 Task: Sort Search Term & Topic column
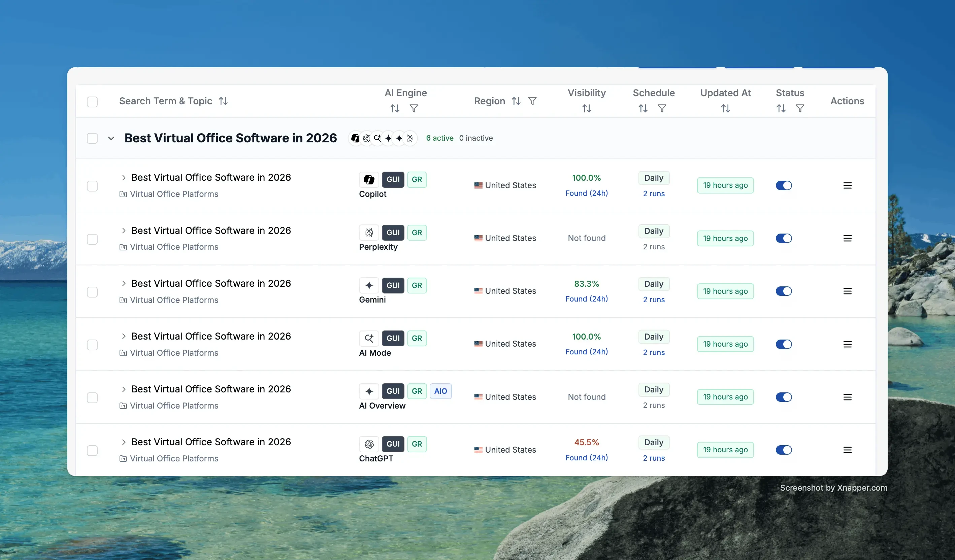click(223, 101)
